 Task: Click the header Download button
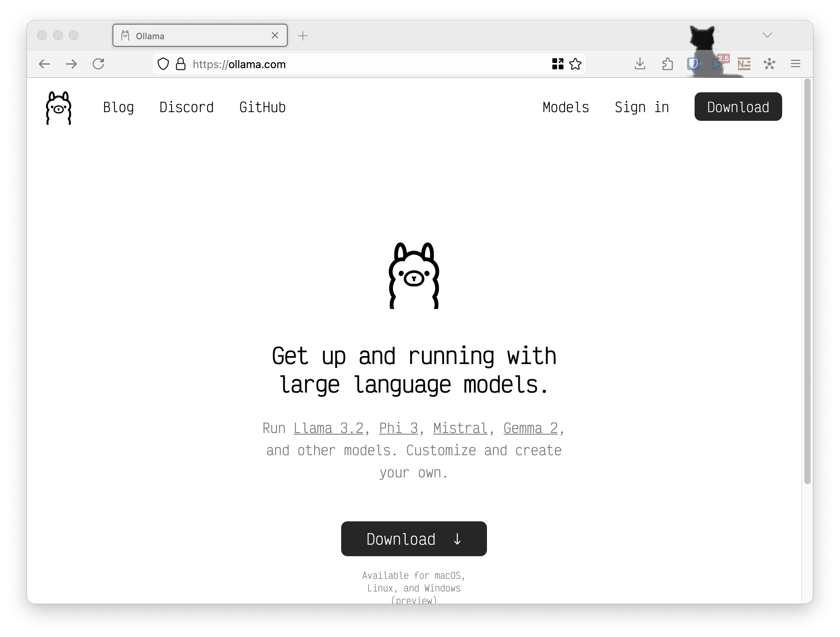point(738,107)
